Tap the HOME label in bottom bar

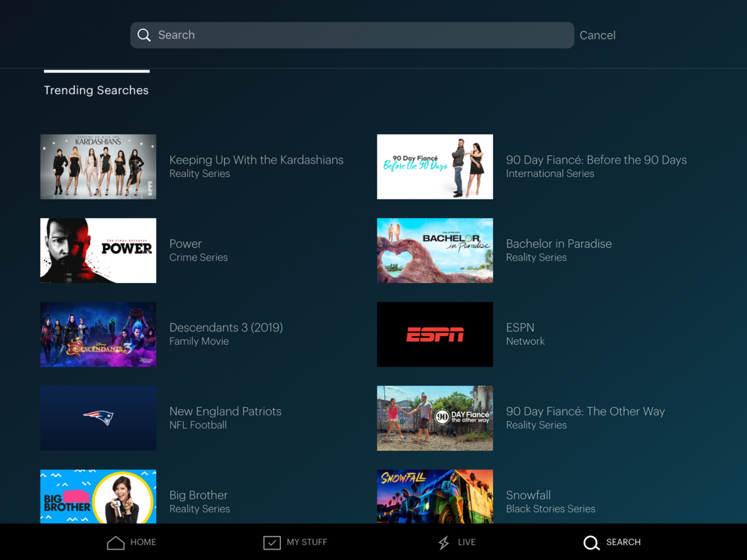coord(143,542)
